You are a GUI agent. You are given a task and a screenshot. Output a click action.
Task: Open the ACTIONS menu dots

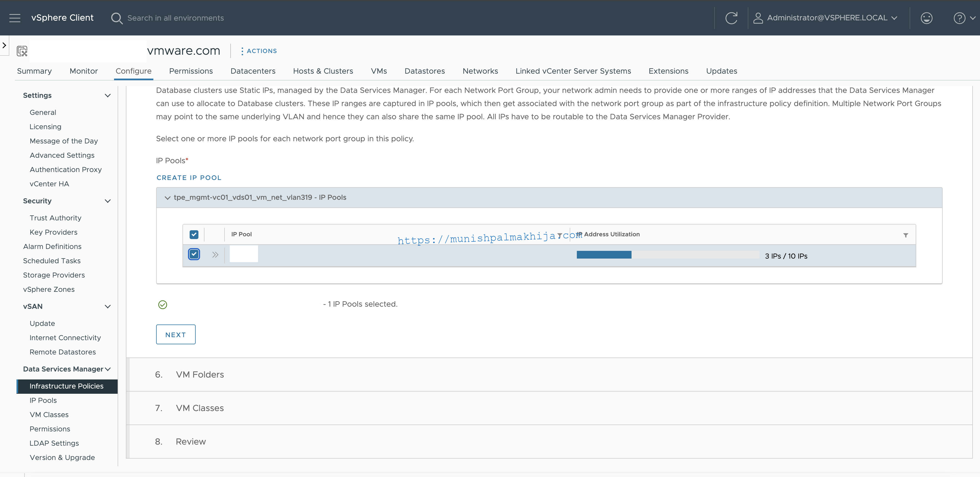tap(242, 51)
